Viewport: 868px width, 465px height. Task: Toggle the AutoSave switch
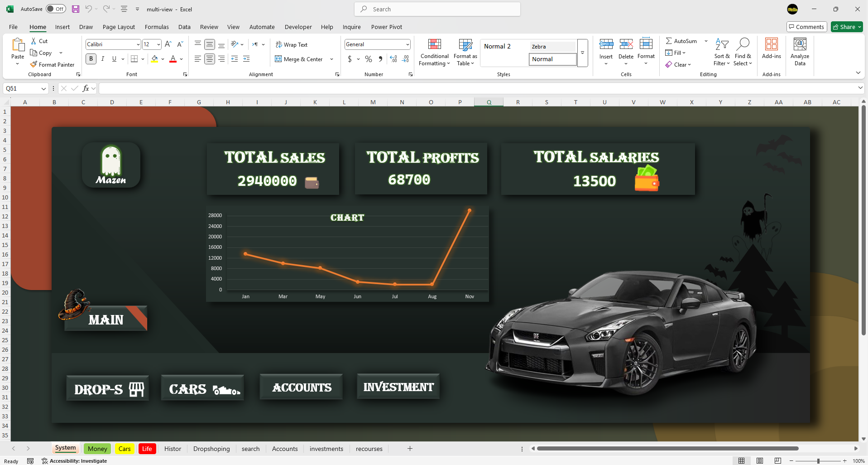pos(56,9)
